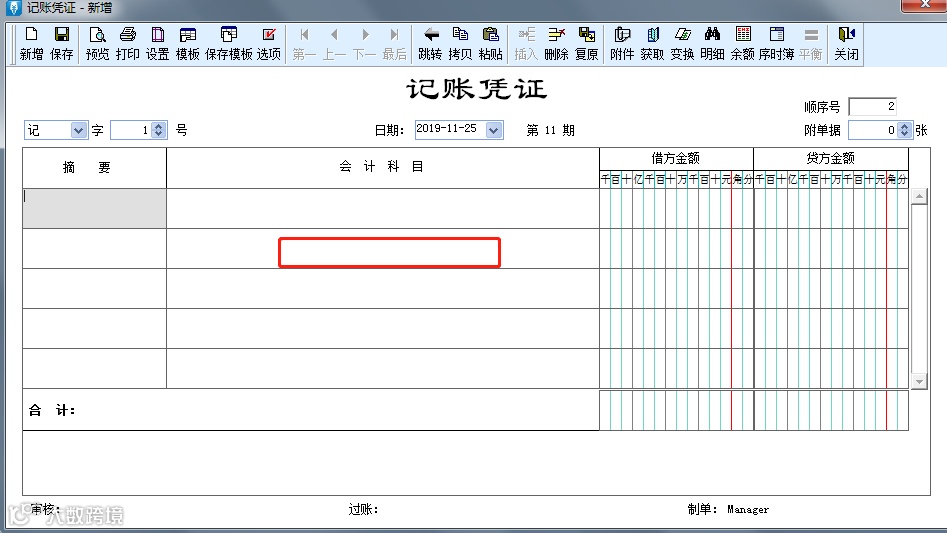The width and height of the screenshot is (947, 533).
Task: Click the 平衡 balance icon
Action: [811, 43]
